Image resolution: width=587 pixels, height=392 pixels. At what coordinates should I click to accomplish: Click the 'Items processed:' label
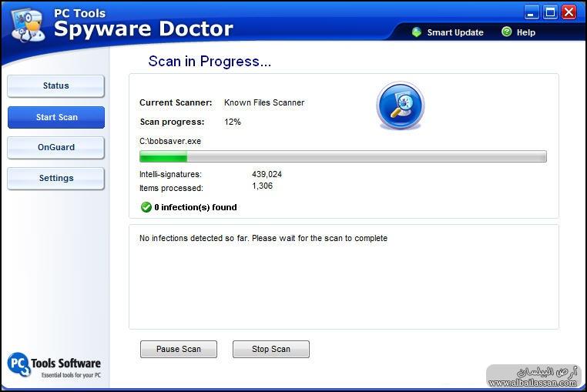pos(171,188)
